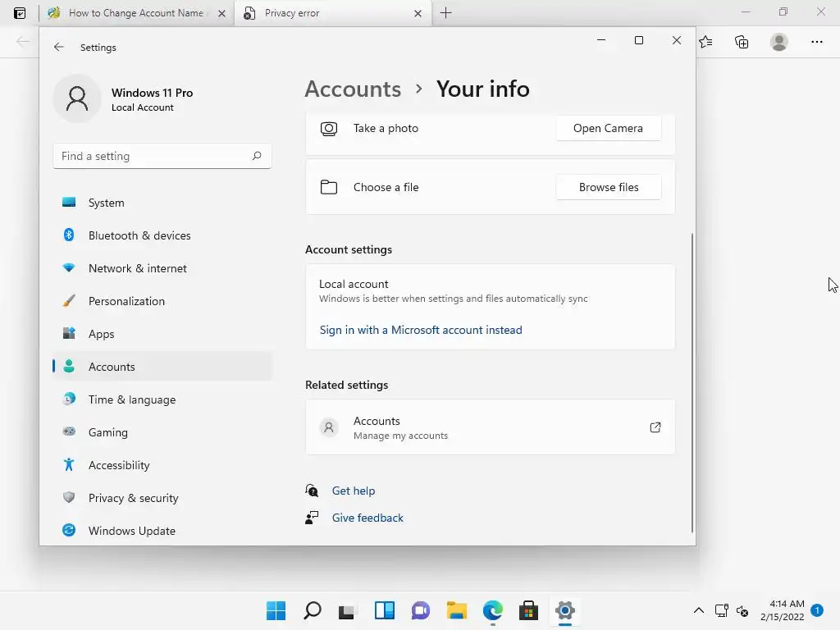Open Personalization category
840x630 pixels.
point(162,301)
